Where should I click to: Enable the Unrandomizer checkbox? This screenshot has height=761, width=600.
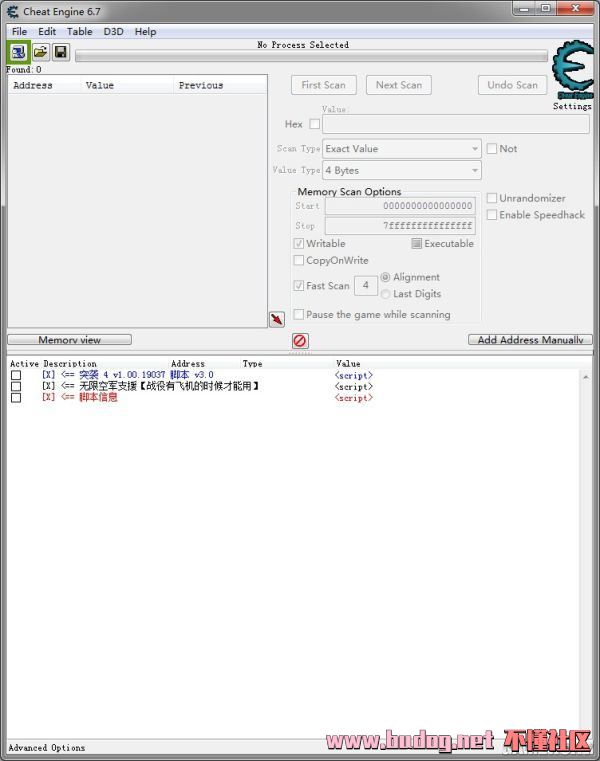(x=492, y=198)
